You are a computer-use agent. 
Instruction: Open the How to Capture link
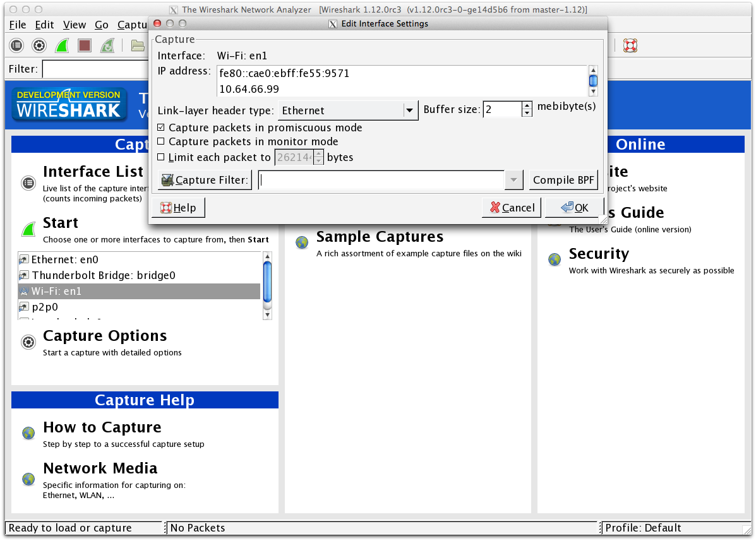point(102,427)
